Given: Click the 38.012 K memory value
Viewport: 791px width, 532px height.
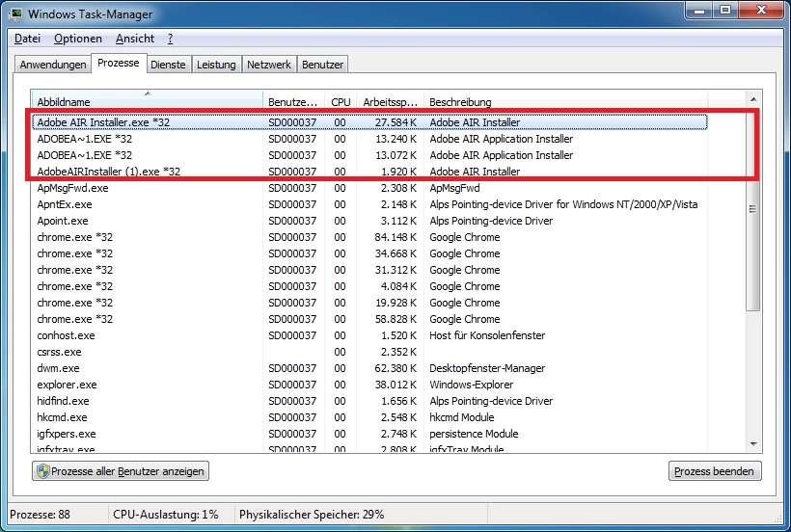Looking at the screenshot, I should click(x=396, y=385).
